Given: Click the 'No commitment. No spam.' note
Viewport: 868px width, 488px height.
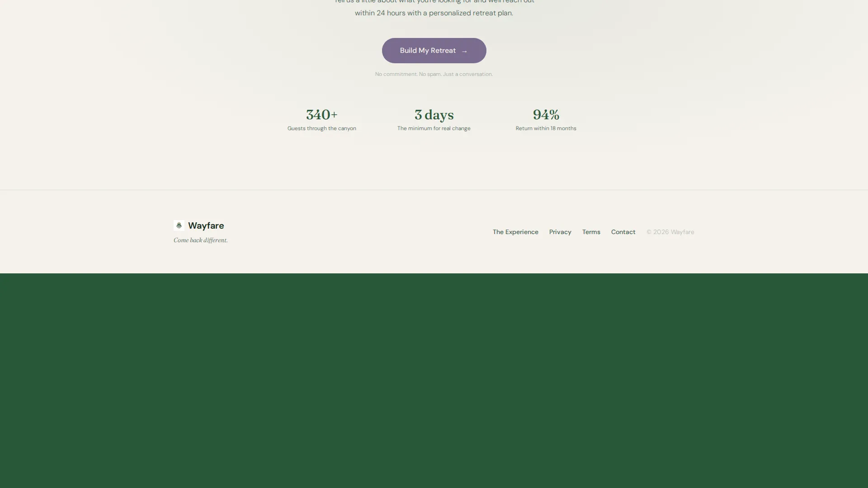Looking at the screenshot, I should (434, 74).
